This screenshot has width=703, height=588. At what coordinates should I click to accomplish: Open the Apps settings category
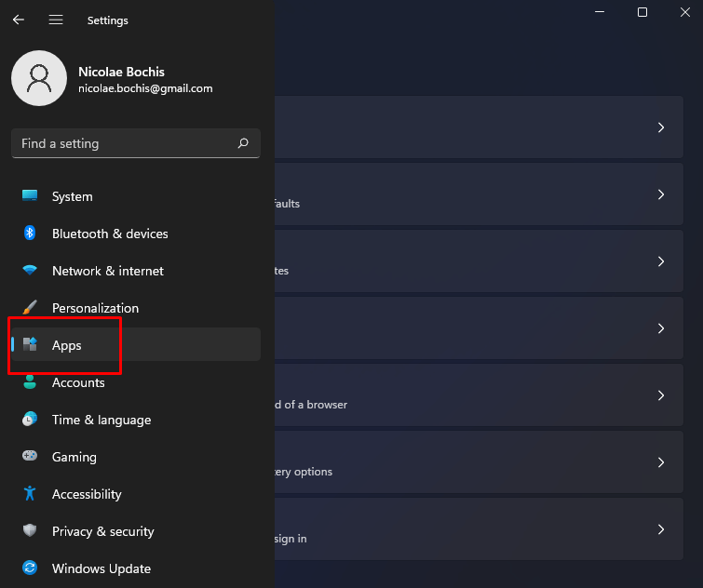[67, 345]
